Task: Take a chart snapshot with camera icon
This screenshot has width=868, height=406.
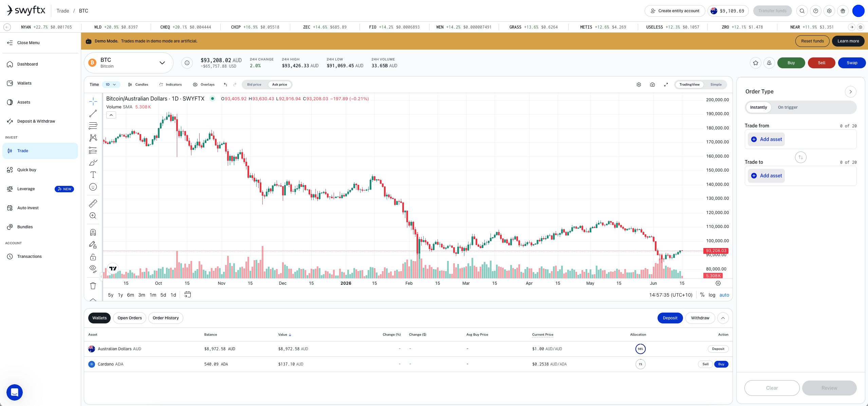Action: coord(652,85)
